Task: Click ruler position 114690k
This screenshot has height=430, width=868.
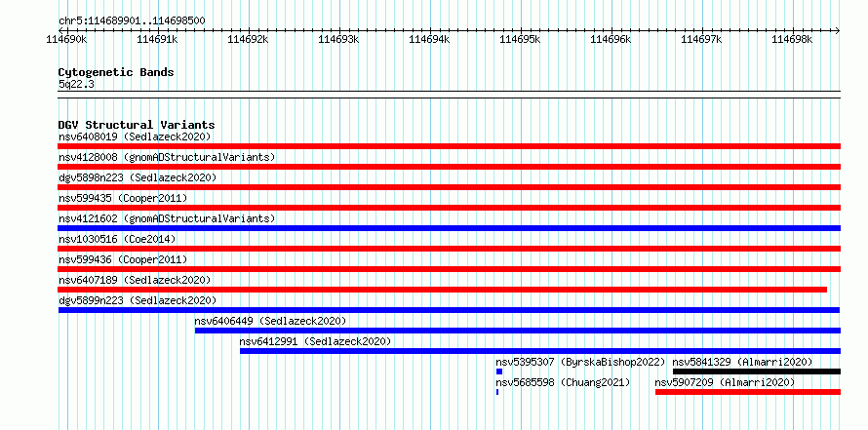Action: click(66, 39)
